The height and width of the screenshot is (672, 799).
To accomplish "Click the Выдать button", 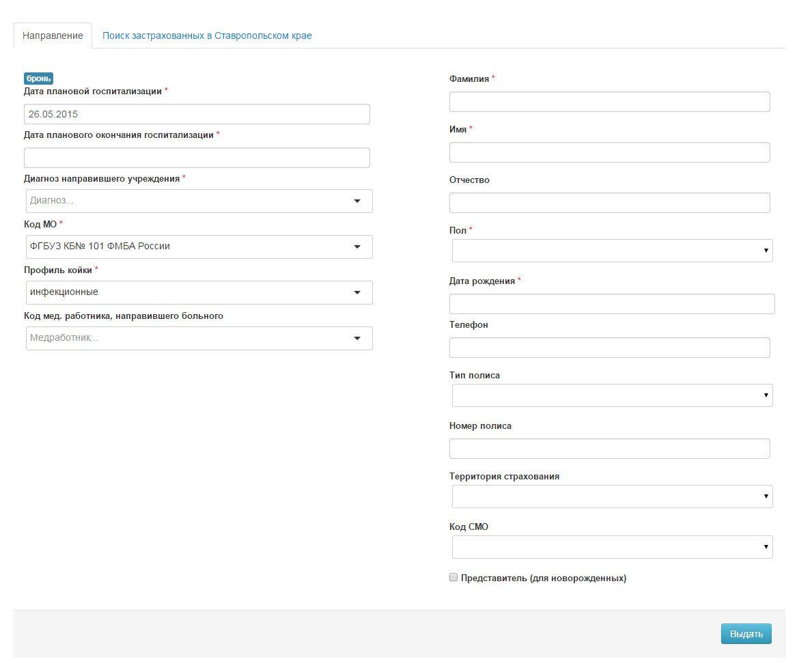I will 746,634.
